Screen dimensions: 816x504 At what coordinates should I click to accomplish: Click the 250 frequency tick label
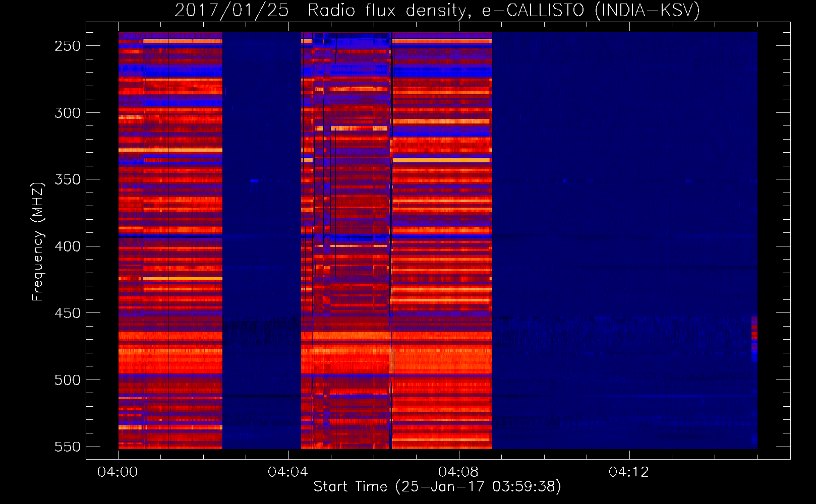(x=68, y=46)
